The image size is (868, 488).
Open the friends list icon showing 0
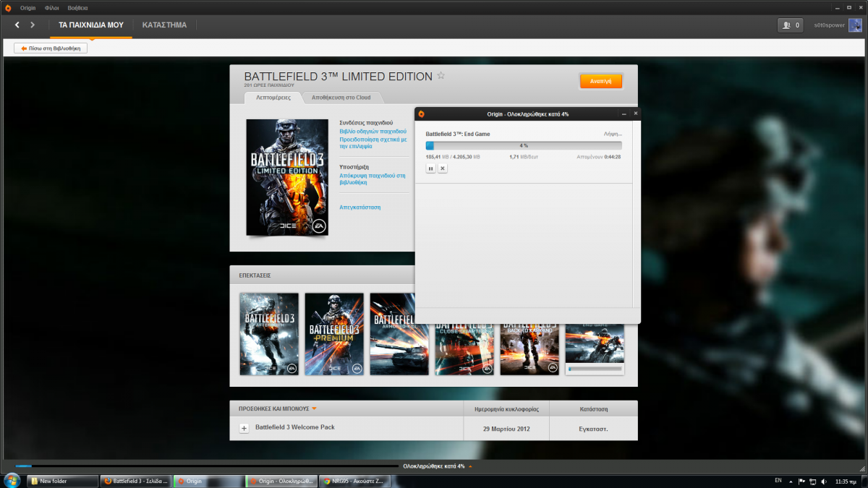coord(790,25)
